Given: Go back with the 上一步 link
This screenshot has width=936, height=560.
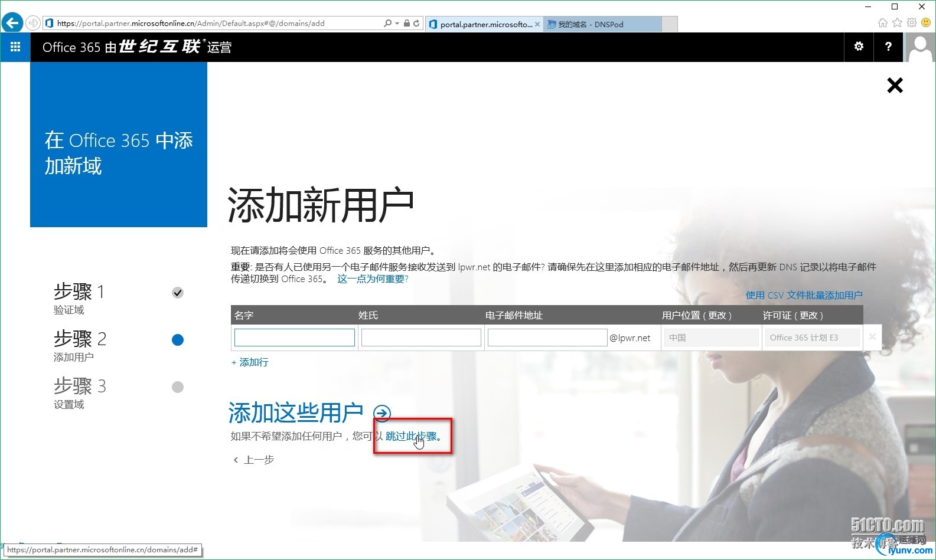Looking at the screenshot, I should [253, 460].
